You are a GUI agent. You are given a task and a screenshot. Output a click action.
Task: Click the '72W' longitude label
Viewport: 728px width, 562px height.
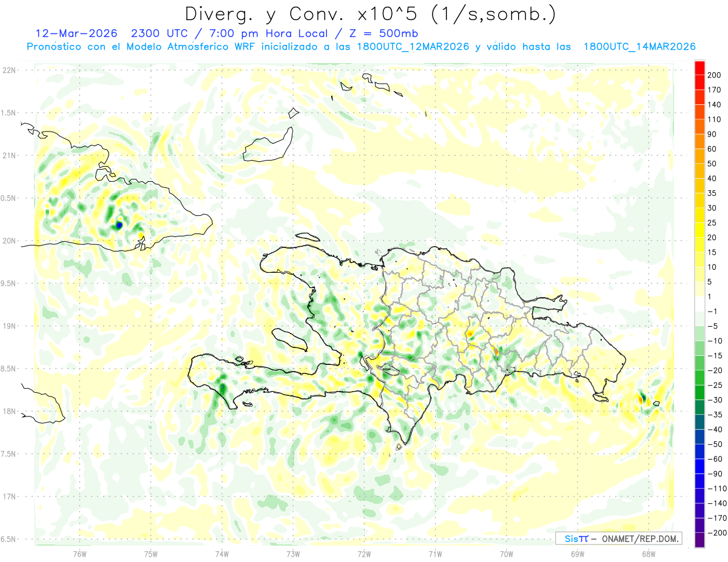(x=364, y=554)
